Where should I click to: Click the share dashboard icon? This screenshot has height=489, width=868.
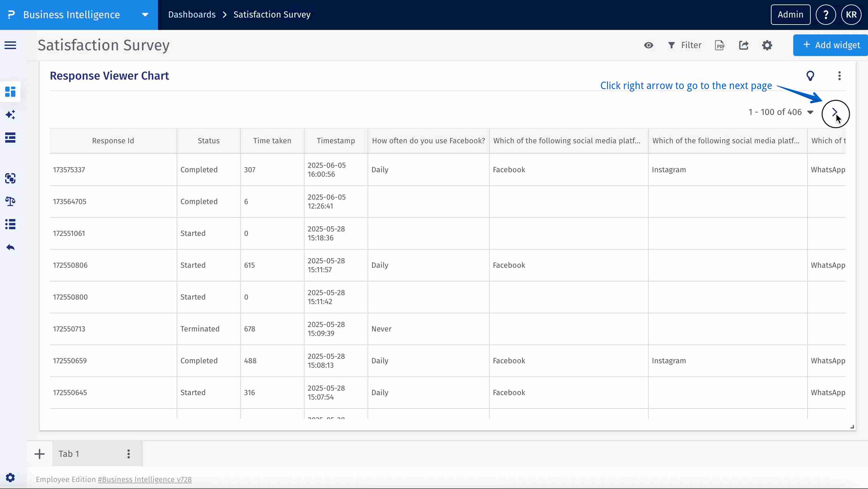click(x=744, y=45)
